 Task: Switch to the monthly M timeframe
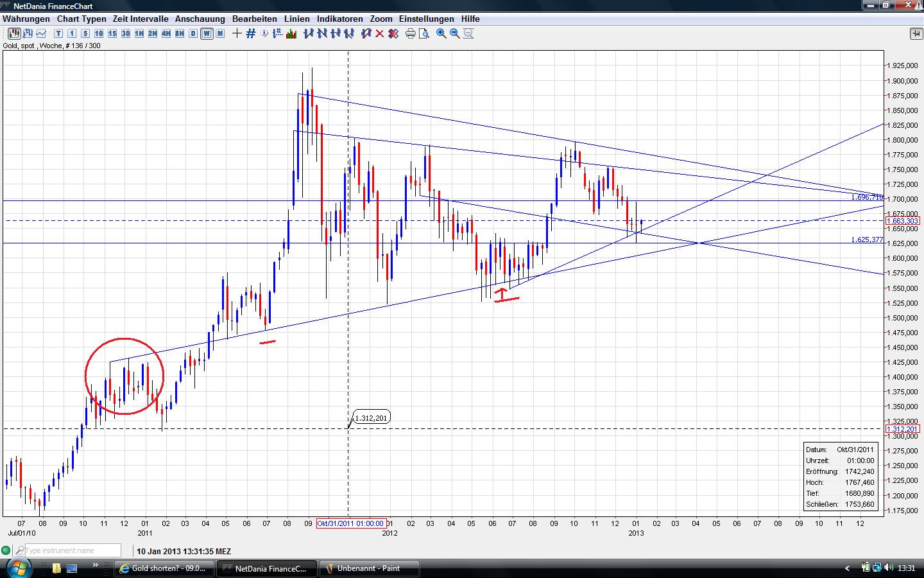click(220, 33)
